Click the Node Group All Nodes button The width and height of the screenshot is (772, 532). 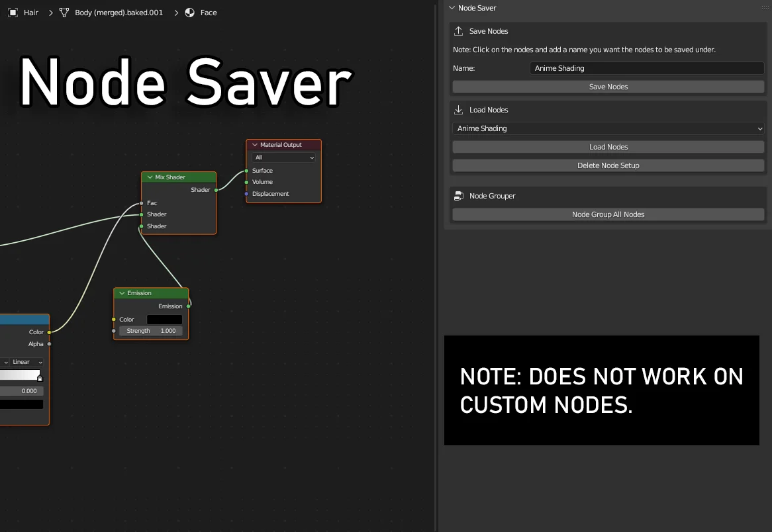(x=608, y=214)
